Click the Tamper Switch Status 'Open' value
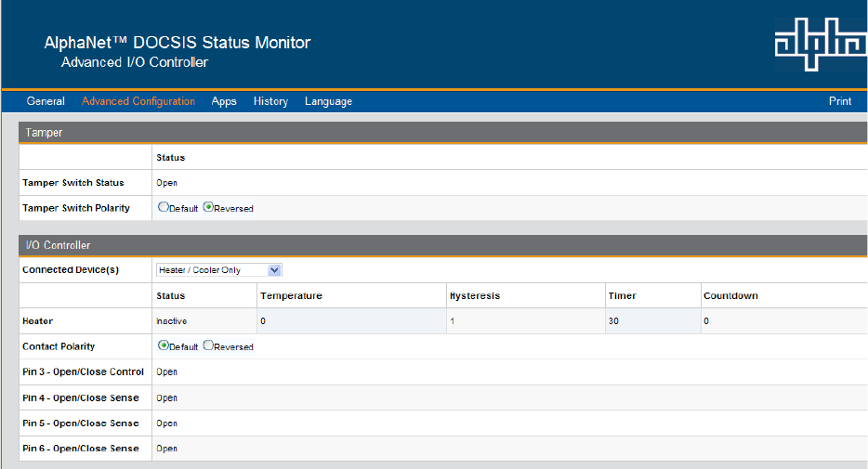 click(166, 183)
